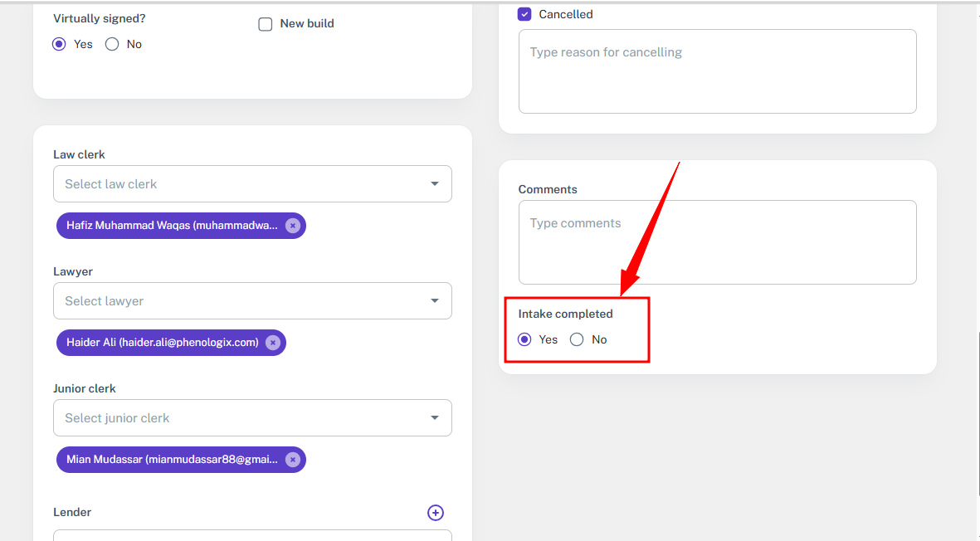Click the Haider Ali lawyer tag
The height and width of the screenshot is (541, 980).
coord(163,343)
